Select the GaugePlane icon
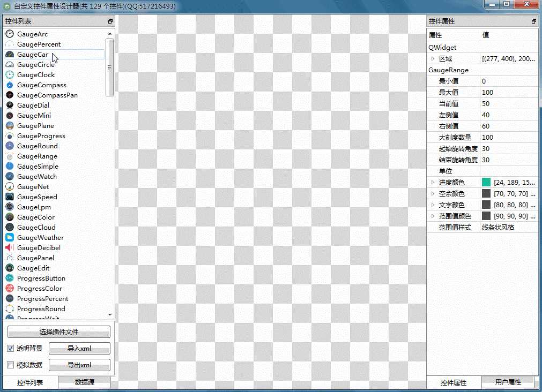The width and height of the screenshot is (542, 392). coord(10,126)
